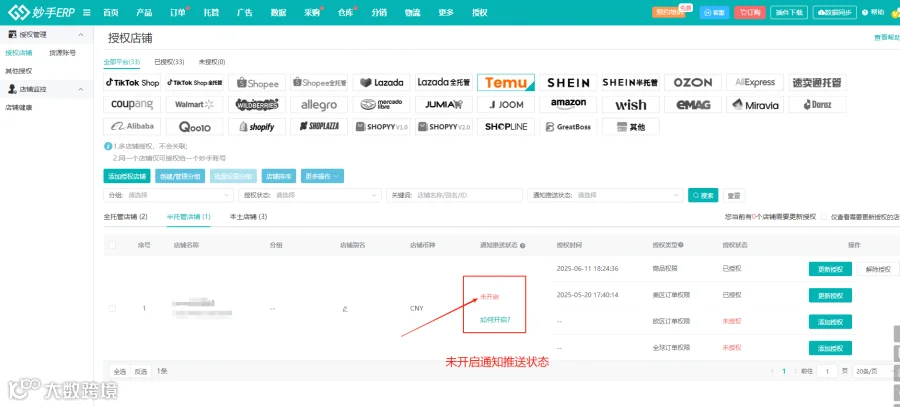Viewport: 900px width, 407px height.
Task: Expand the 更多操作 dropdown button
Action: click(322, 176)
